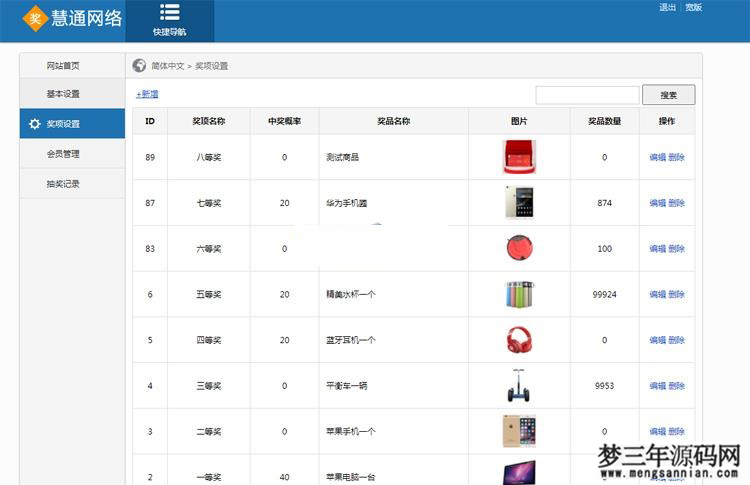Click the gear icon next to 奖项设置
The width and height of the screenshot is (750, 485).
coord(35,124)
